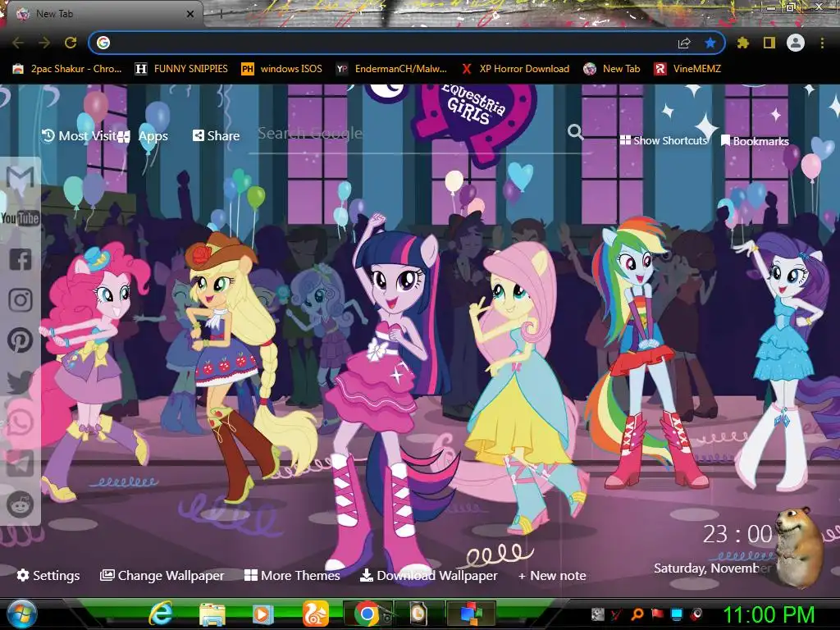Screen dimensions: 840x630
Task: Open a new tab with plus button
Action: click(x=221, y=14)
